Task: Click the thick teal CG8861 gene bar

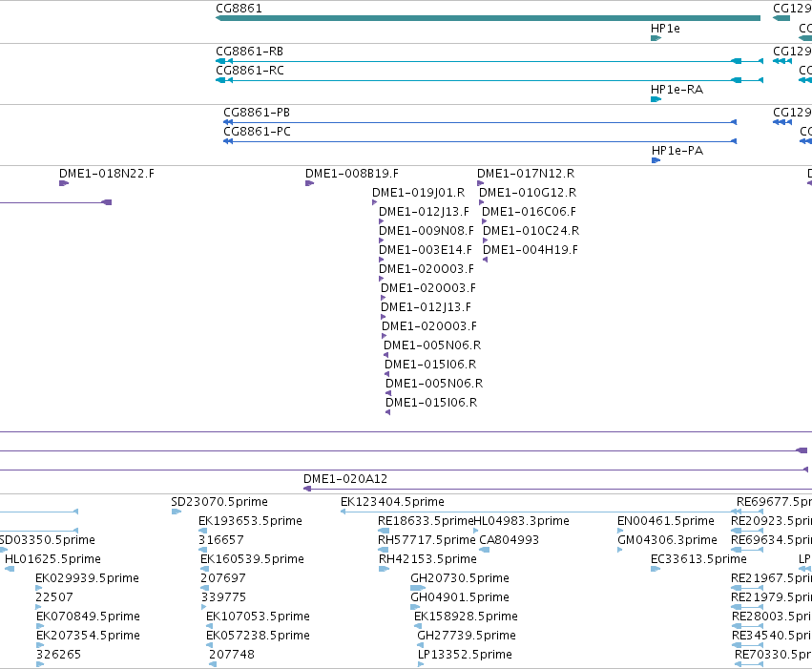Action: point(488,18)
